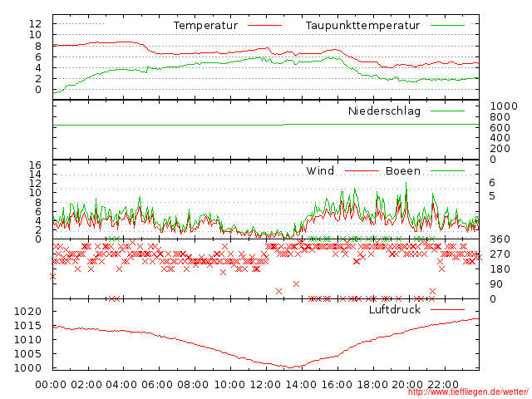The image size is (532, 399).
Task: Click the 200 precipitation axis label
Action: coord(500,149)
